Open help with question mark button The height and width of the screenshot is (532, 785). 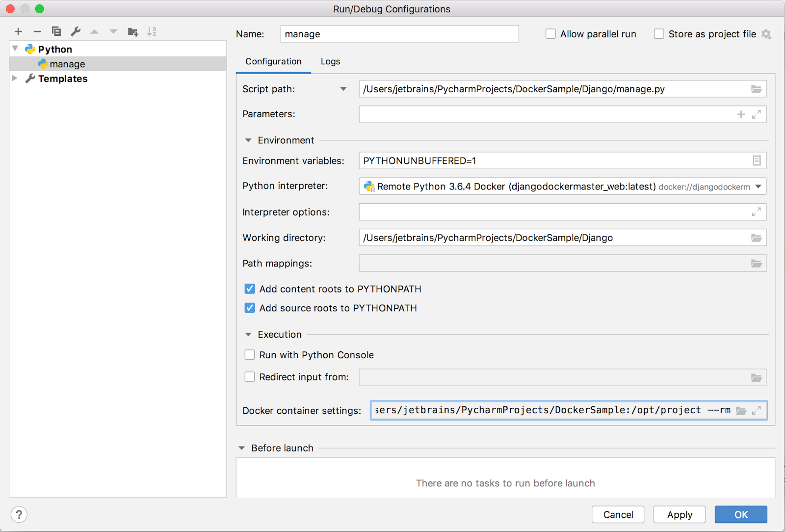coord(19,514)
